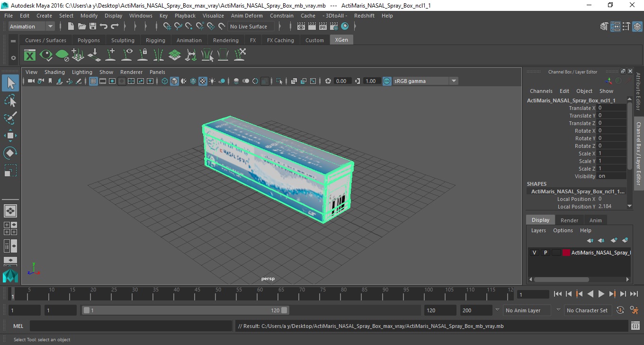Click the MEL script language label

coord(18,326)
